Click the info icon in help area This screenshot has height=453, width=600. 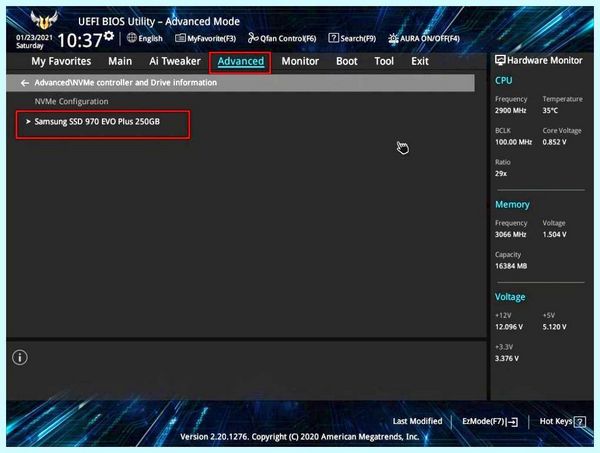point(20,358)
